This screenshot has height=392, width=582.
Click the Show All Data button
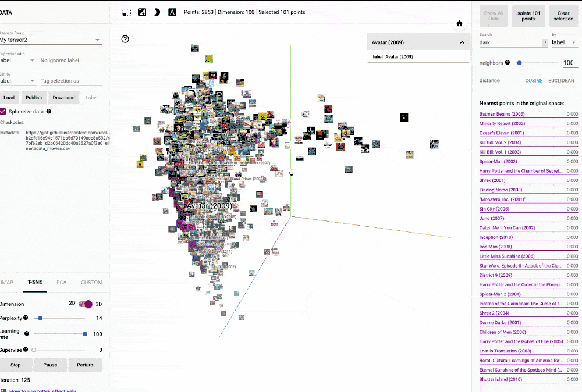494,16
